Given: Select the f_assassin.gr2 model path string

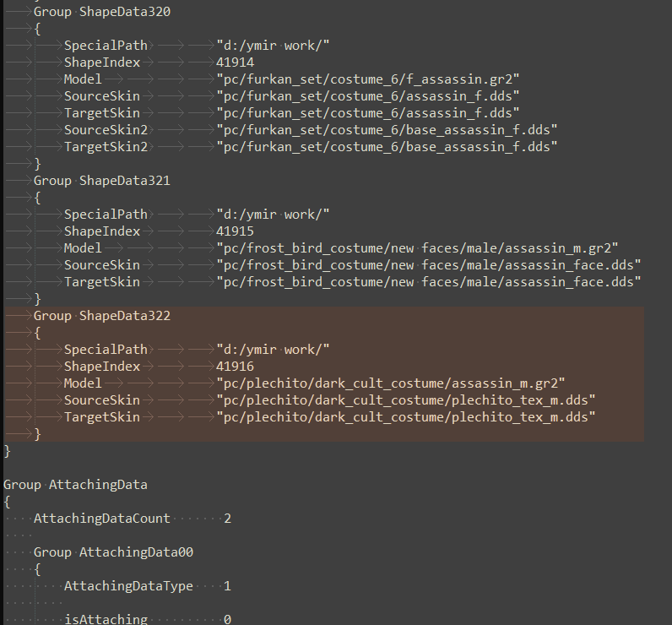Looking at the screenshot, I should click(368, 79).
